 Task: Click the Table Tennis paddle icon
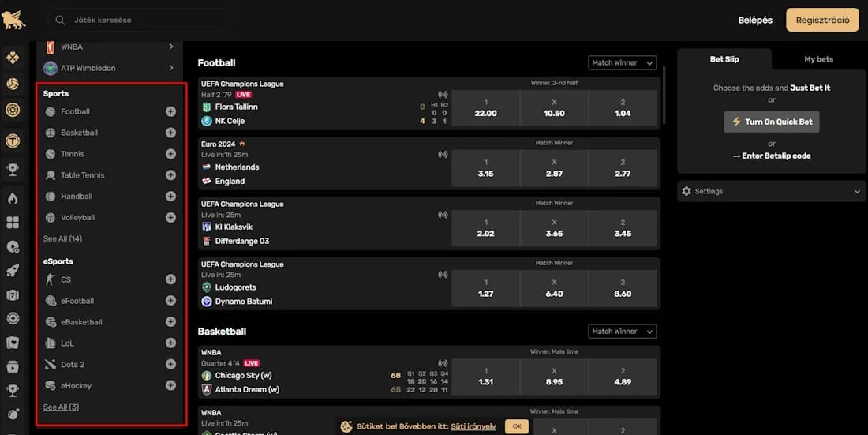[51, 175]
